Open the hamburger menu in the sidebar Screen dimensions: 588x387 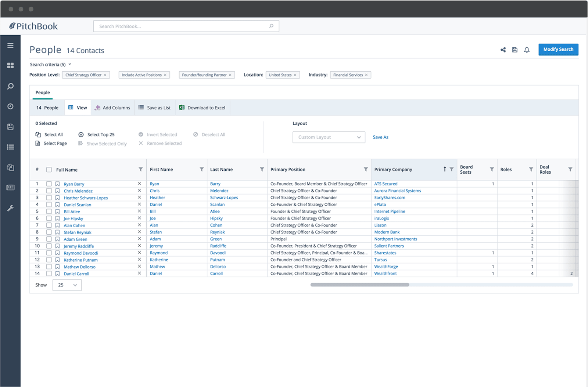point(10,45)
